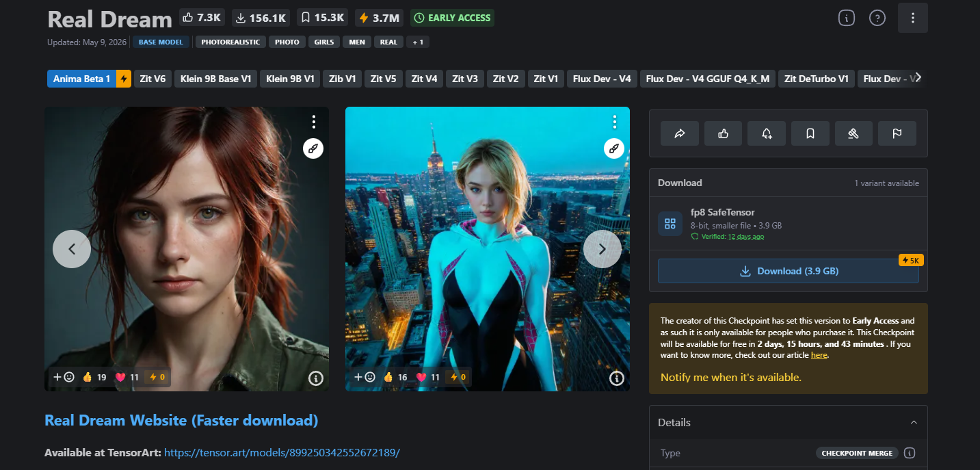Viewport: 980px width, 470px height.
Task: Click the gavel button in action row
Action: pyautogui.click(x=853, y=133)
